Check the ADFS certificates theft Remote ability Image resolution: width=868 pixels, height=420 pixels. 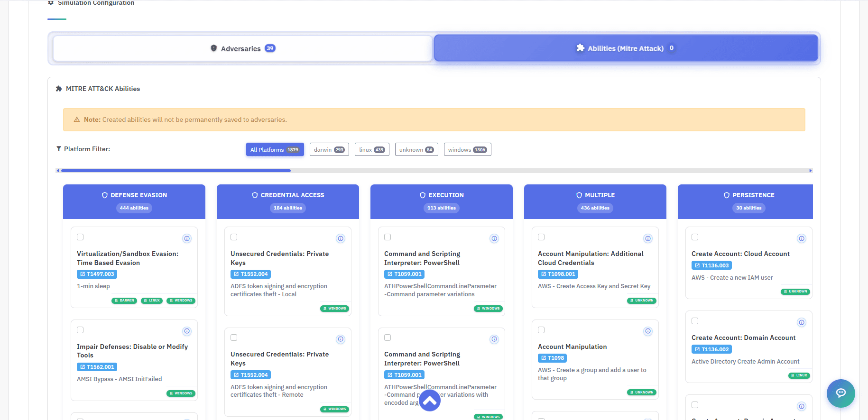click(234, 338)
